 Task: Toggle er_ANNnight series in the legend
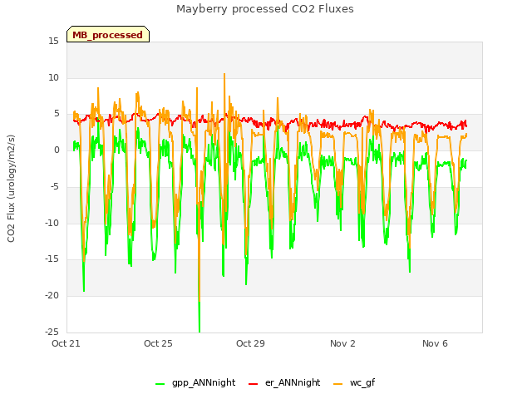click(x=293, y=382)
